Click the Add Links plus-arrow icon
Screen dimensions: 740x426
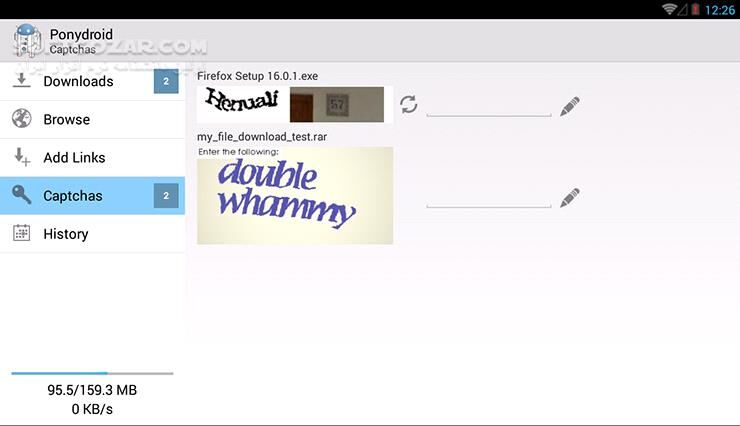(21, 157)
